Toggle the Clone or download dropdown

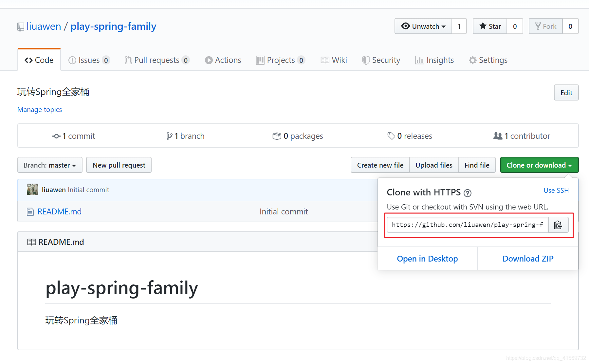coord(539,165)
